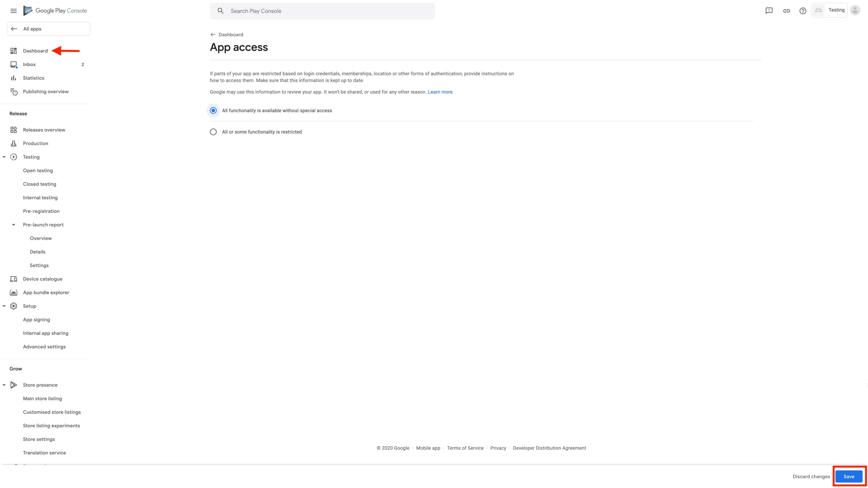Select 'All or some functionality is restricted'

pyautogui.click(x=213, y=132)
